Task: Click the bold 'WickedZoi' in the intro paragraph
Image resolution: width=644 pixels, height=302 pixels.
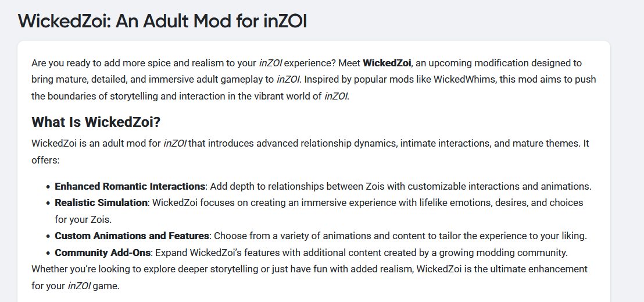Action: pos(387,63)
